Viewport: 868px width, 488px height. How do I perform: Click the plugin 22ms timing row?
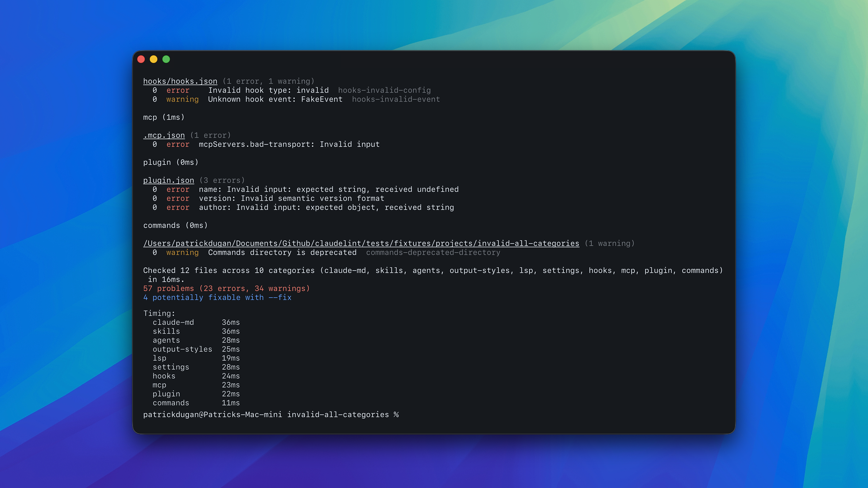196,394
